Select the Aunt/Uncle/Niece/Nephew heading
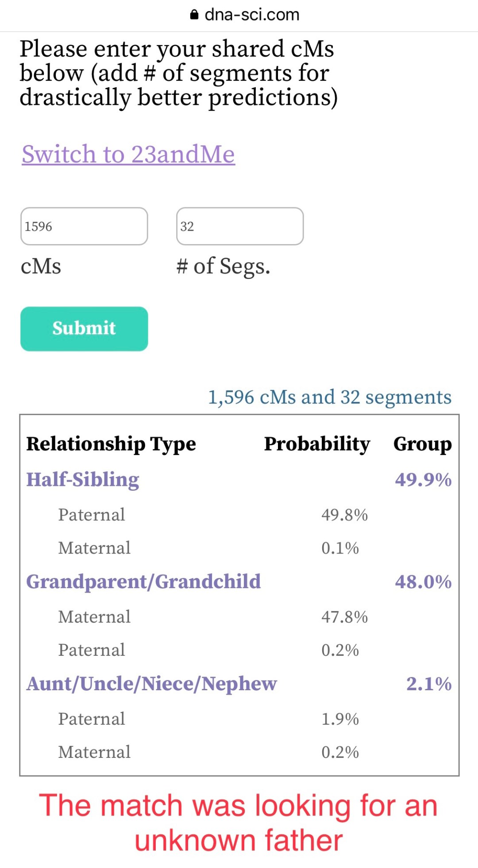The image size is (478, 868). pos(152,684)
